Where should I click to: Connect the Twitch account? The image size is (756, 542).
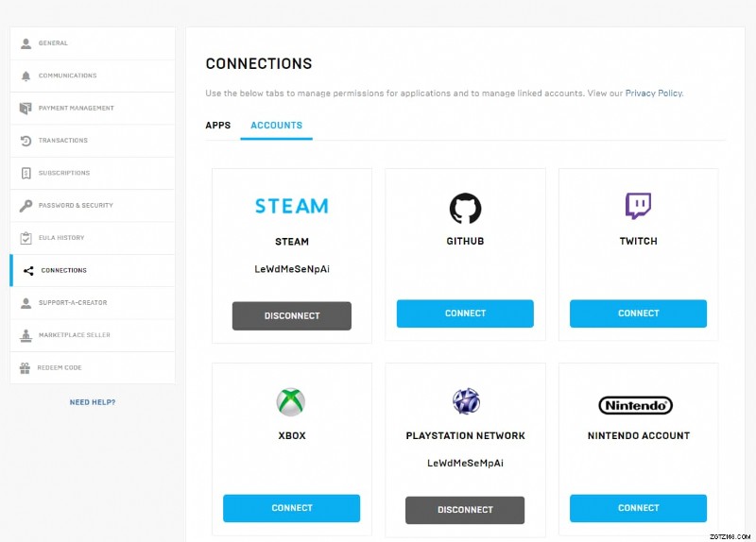638,313
